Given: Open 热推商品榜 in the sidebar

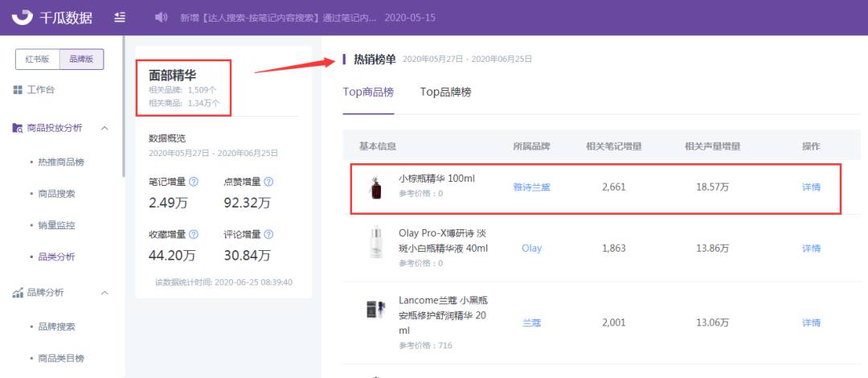Looking at the screenshot, I should click(61, 162).
